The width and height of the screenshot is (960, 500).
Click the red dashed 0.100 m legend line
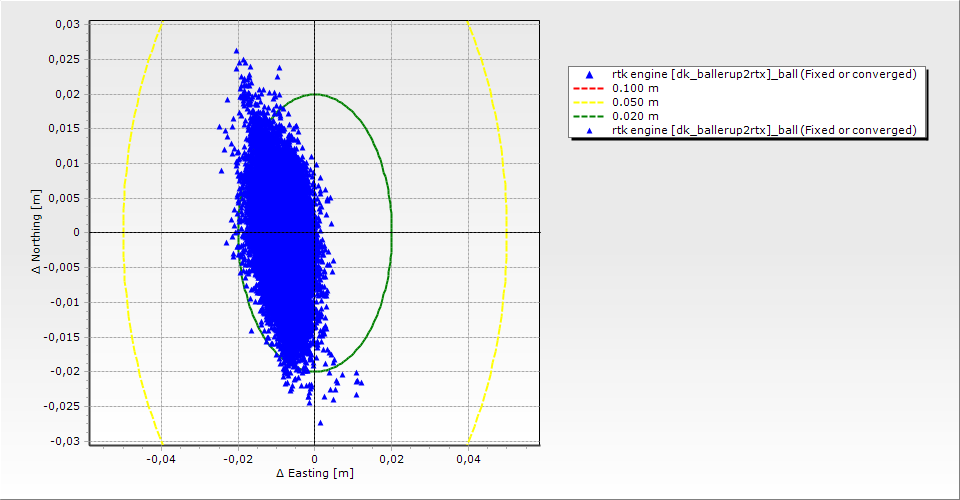point(588,88)
